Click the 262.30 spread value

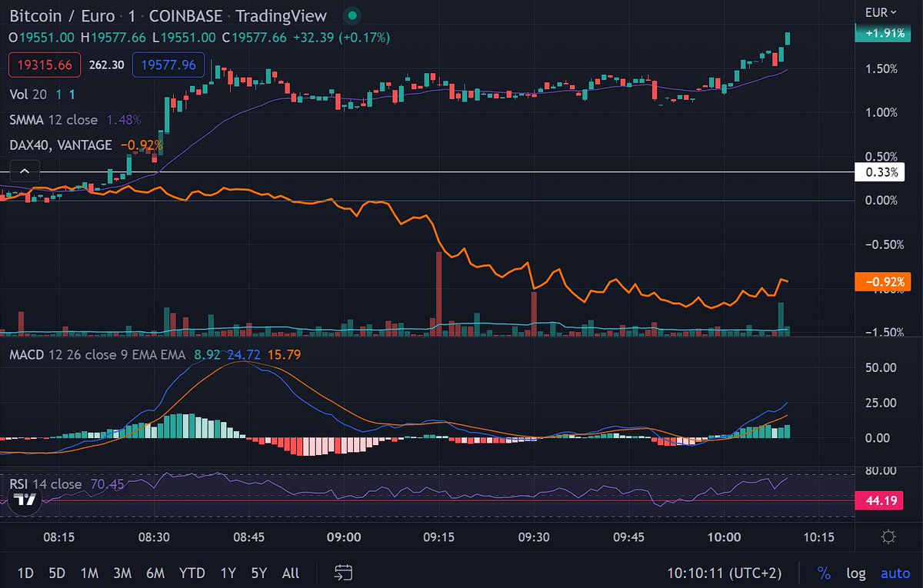click(107, 65)
